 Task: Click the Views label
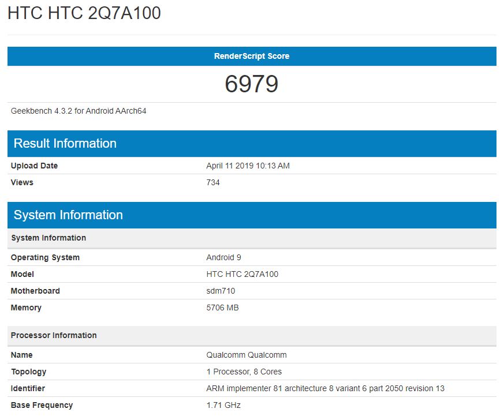tap(22, 182)
